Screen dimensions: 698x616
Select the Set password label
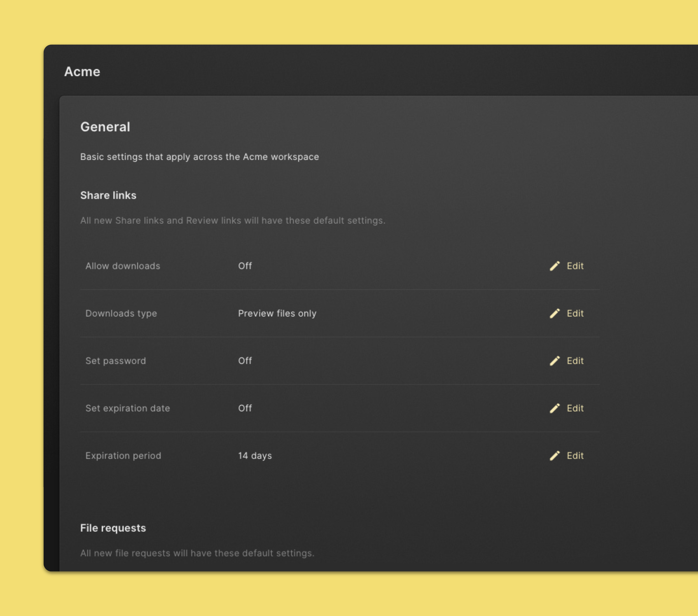click(115, 361)
